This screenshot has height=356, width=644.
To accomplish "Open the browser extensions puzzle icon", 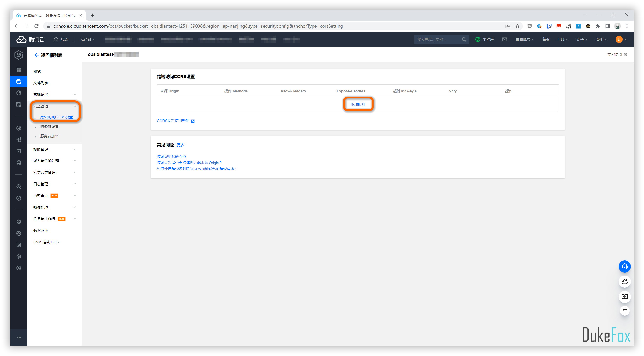I will [598, 26].
